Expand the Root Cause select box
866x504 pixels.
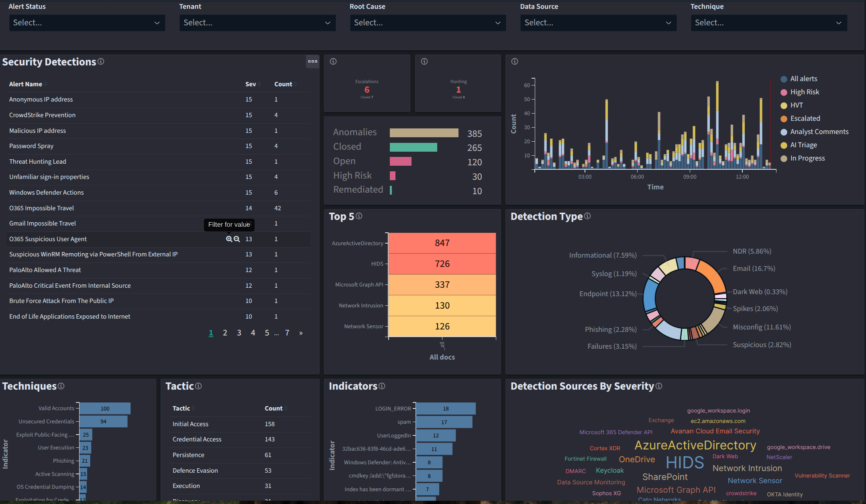click(428, 23)
